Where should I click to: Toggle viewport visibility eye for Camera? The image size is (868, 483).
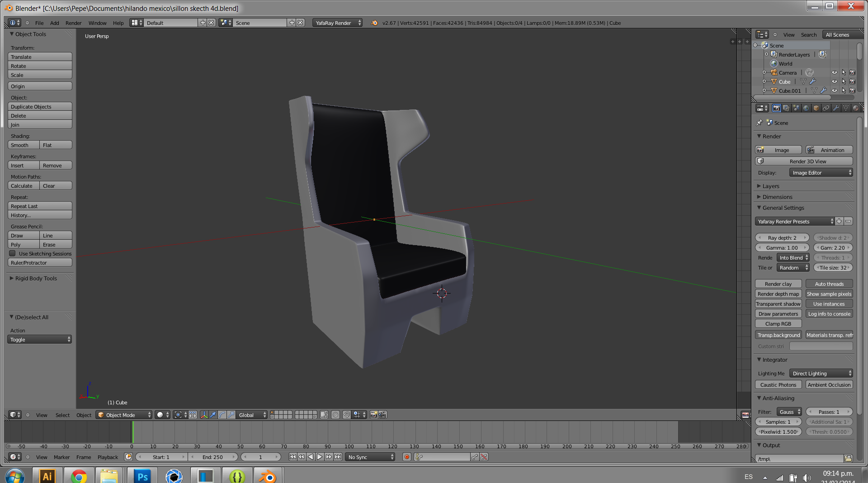[835, 72]
